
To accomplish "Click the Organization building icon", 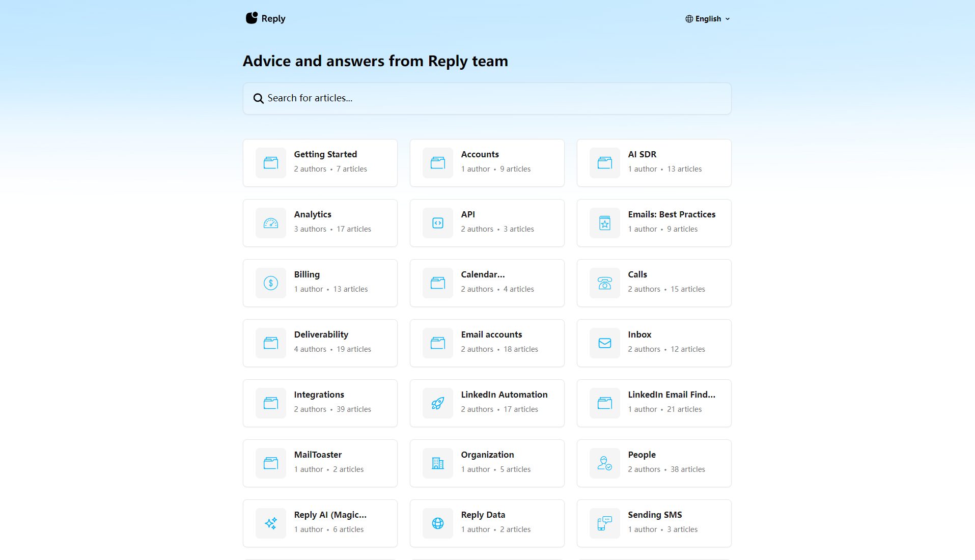I will click(x=438, y=463).
